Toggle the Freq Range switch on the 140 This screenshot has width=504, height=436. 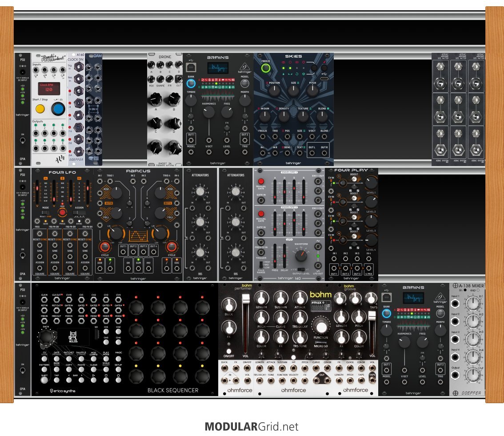(261, 265)
